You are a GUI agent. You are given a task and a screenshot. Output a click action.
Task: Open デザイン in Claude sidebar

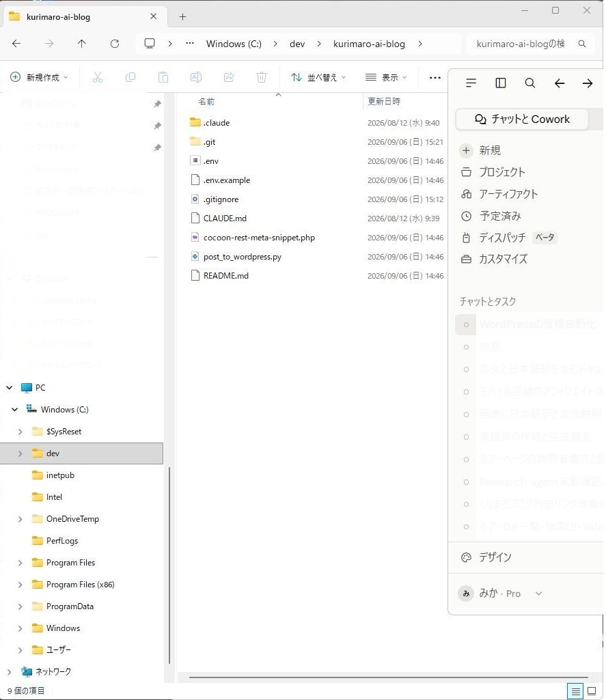(486, 557)
